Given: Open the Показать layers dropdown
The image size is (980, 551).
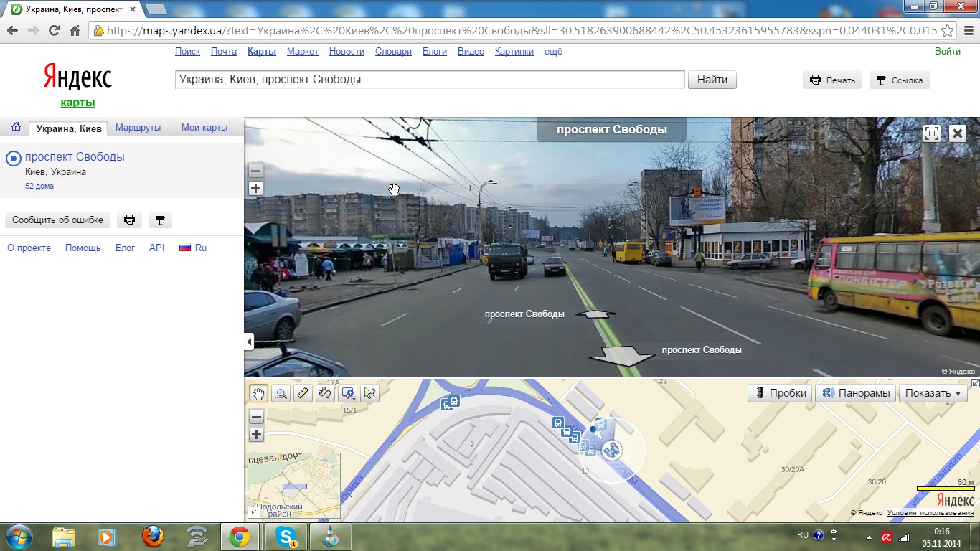Looking at the screenshot, I should [x=932, y=393].
